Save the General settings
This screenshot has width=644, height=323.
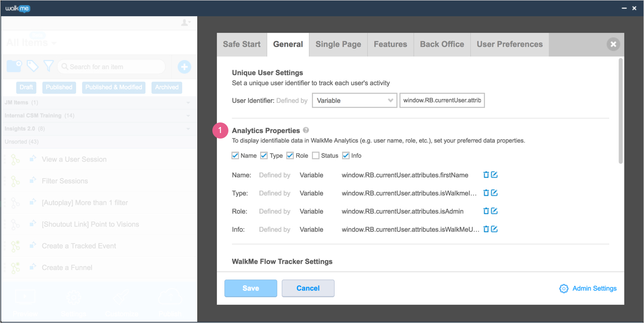pyautogui.click(x=251, y=288)
